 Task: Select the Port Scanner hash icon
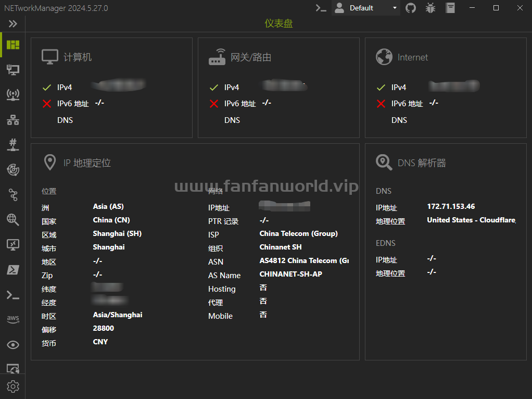[x=13, y=145]
